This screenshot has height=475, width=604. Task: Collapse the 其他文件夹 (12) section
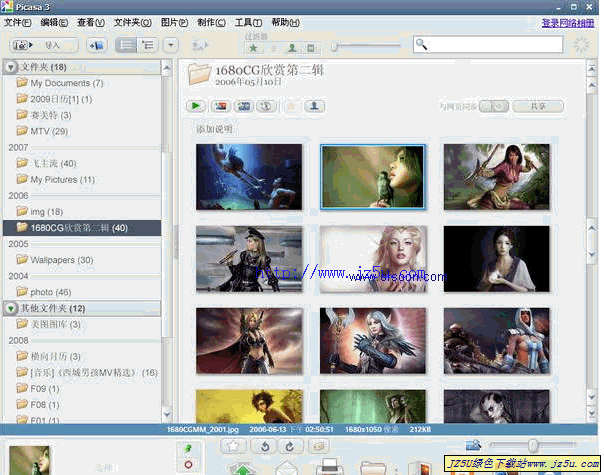11,308
